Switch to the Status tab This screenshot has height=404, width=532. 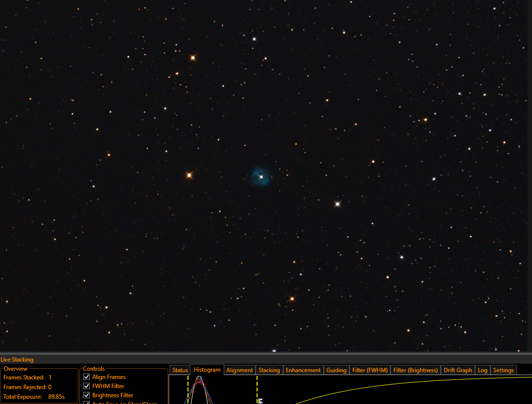coord(180,370)
